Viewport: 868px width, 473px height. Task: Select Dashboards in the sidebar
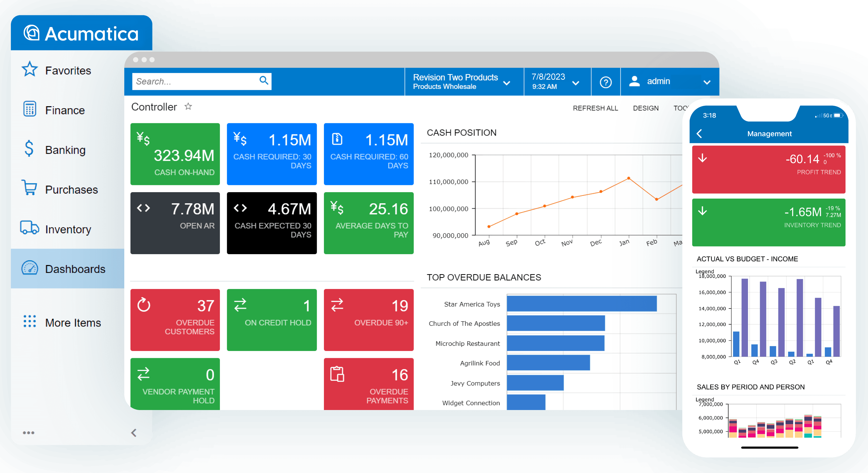(68, 268)
